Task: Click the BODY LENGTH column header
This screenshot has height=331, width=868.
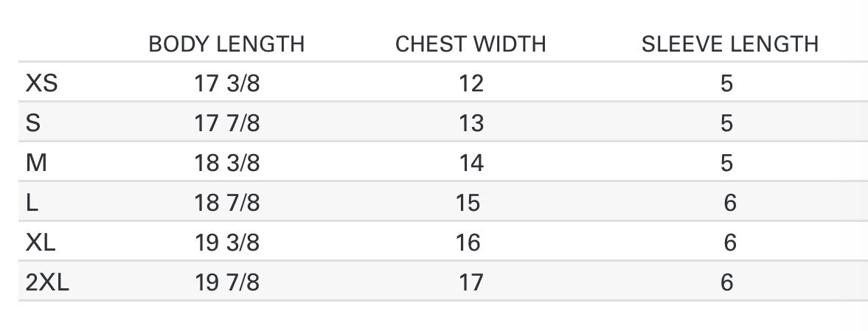Action: [226, 44]
